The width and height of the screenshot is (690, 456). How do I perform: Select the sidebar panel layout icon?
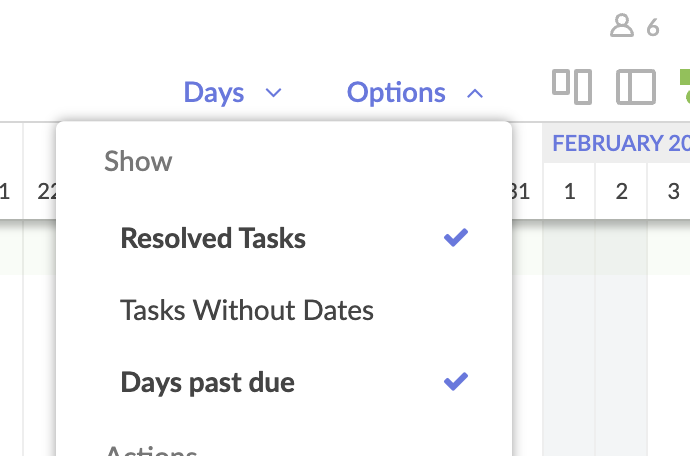click(x=635, y=87)
